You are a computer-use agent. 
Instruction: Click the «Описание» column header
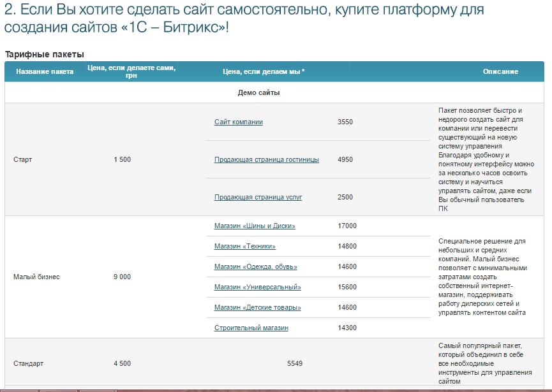(500, 71)
